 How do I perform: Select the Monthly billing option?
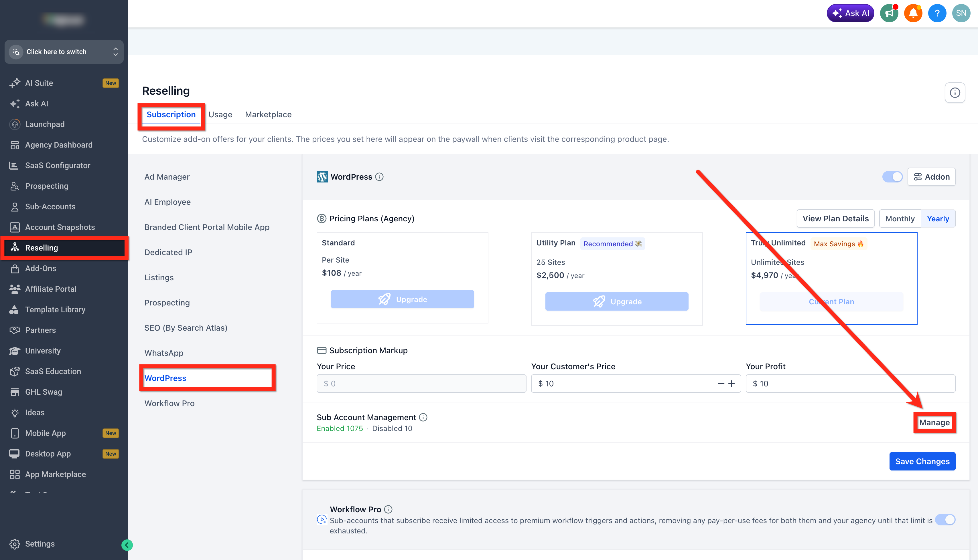(900, 219)
